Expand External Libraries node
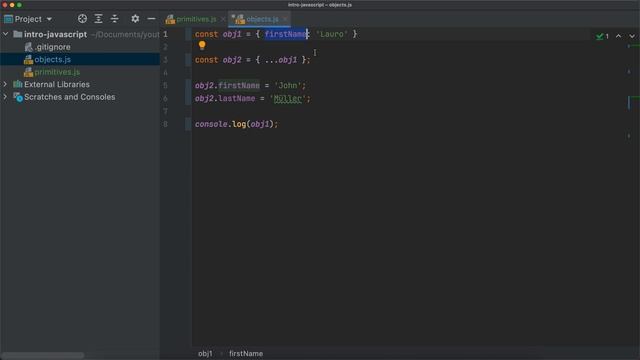Image resolution: width=640 pixels, height=360 pixels. click(5, 84)
